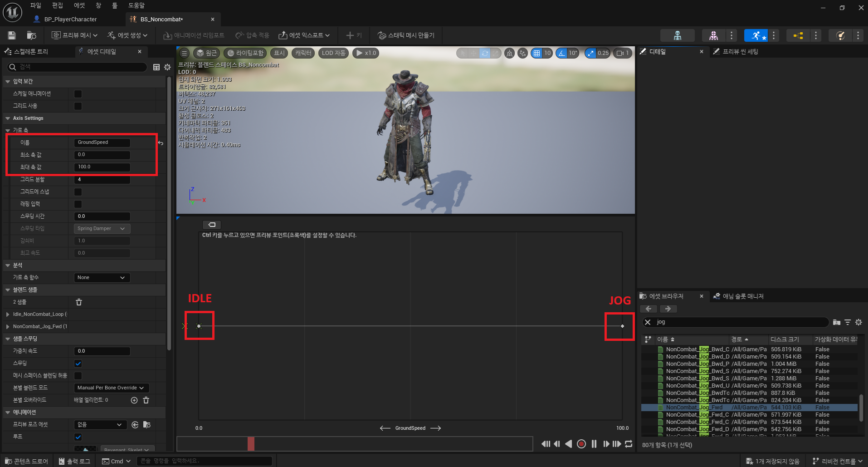Screen dimensions: 868x467
Task: Open the physics asset mode icon
Action: (x=840, y=35)
